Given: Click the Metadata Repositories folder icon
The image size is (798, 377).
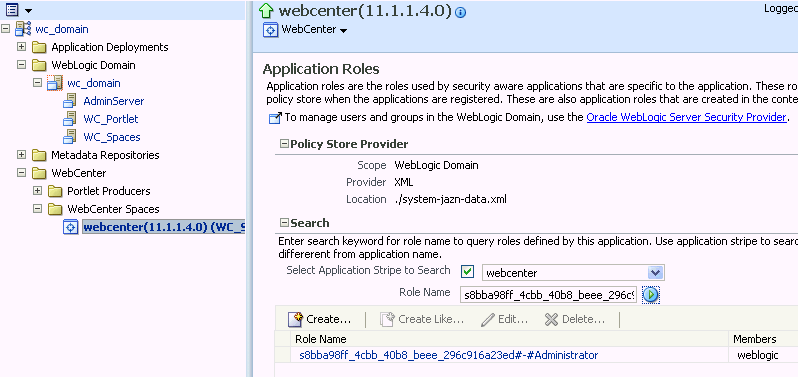Looking at the screenshot, I should [39, 155].
